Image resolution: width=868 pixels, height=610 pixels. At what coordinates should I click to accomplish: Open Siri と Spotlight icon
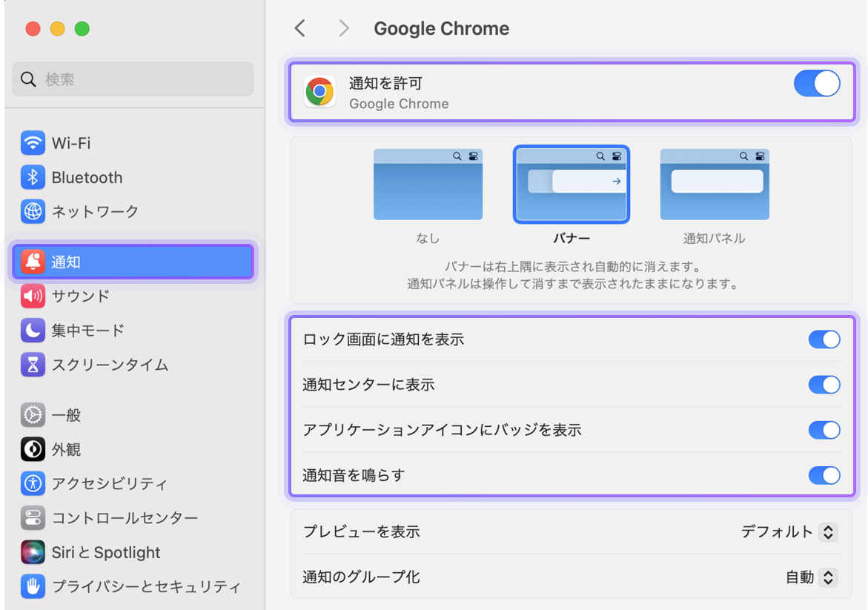coord(33,552)
